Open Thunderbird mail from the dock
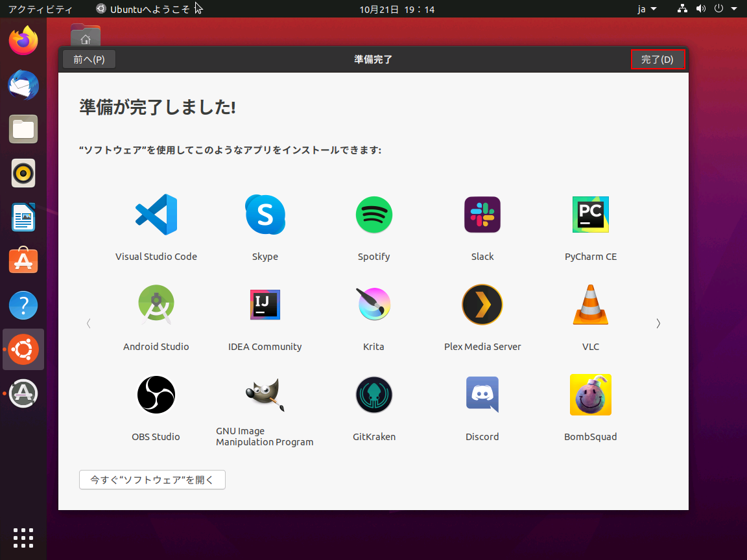This screenshot has height=560, width=747. point(23,86)
